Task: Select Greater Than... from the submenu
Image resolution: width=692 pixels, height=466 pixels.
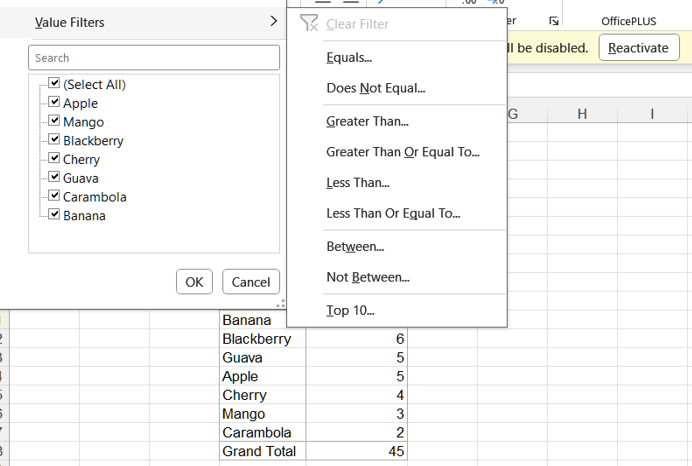Action: [x=367, y=122]
